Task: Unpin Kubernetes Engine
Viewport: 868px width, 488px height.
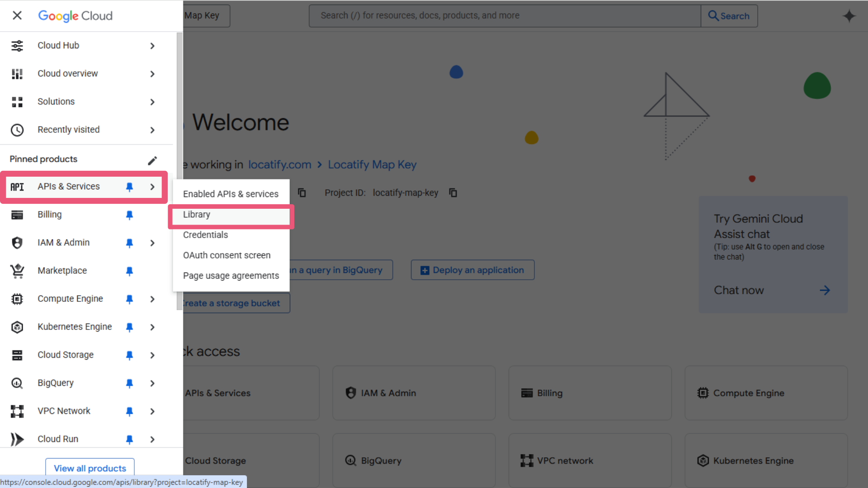Action: point(129,327)
